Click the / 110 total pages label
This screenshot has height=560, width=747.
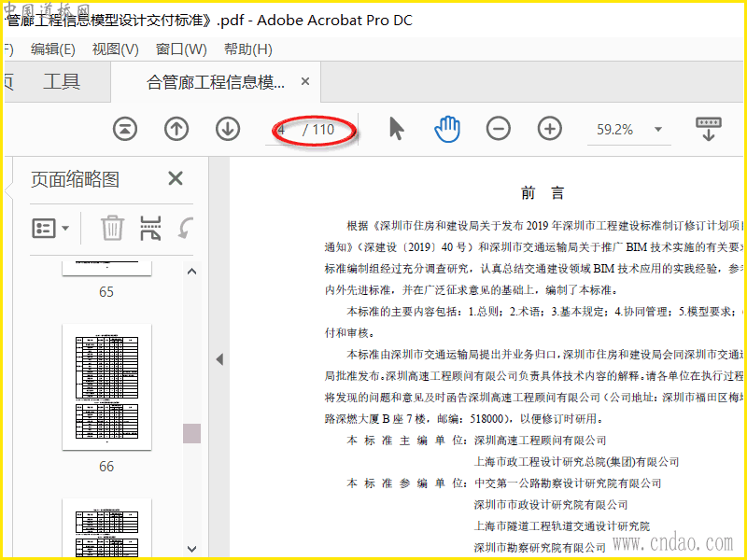[x=318, y=130]
